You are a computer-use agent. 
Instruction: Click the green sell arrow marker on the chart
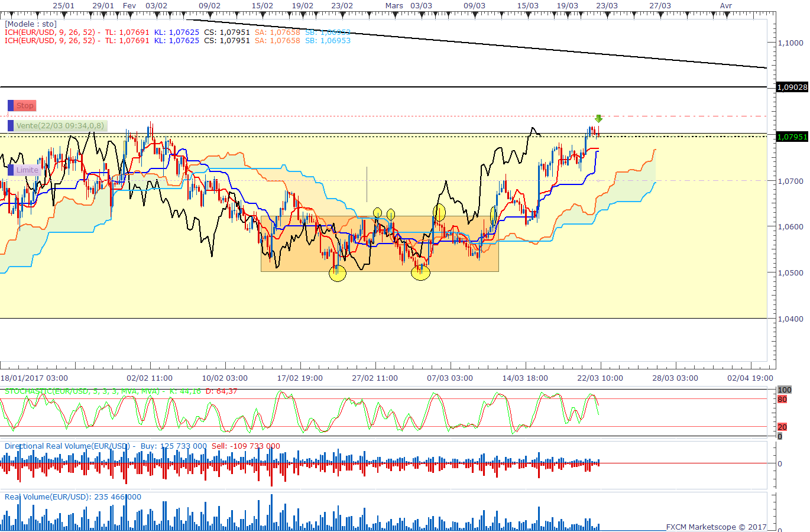[598, 119]
